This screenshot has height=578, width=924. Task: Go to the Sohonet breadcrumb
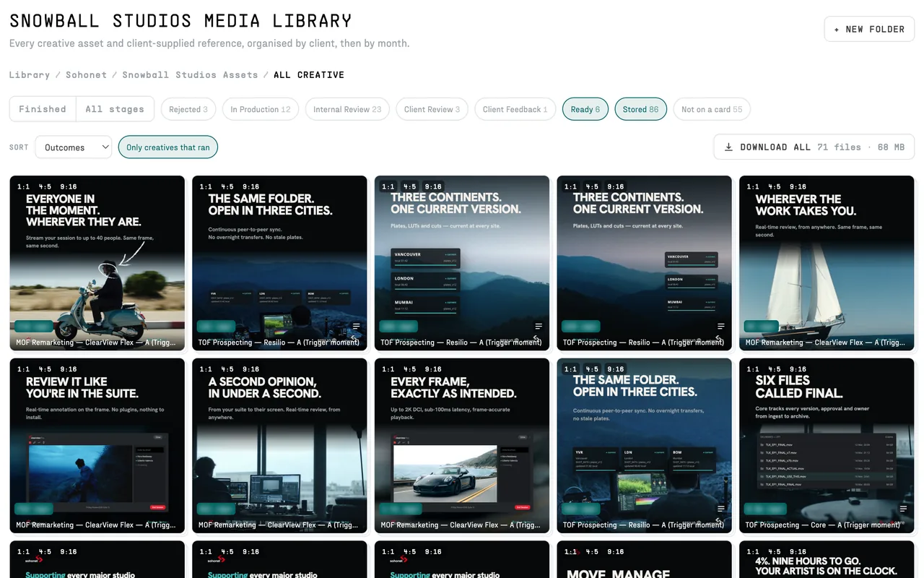click(86, 75)
